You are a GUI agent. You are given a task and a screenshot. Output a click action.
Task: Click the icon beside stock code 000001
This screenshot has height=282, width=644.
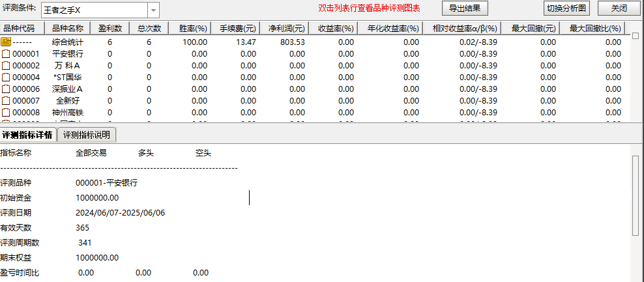[7, 54]
